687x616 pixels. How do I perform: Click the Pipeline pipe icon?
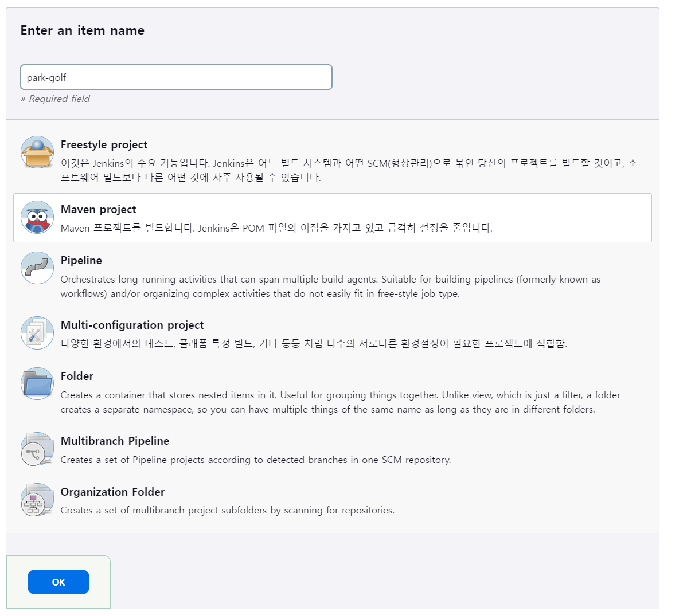37,268
